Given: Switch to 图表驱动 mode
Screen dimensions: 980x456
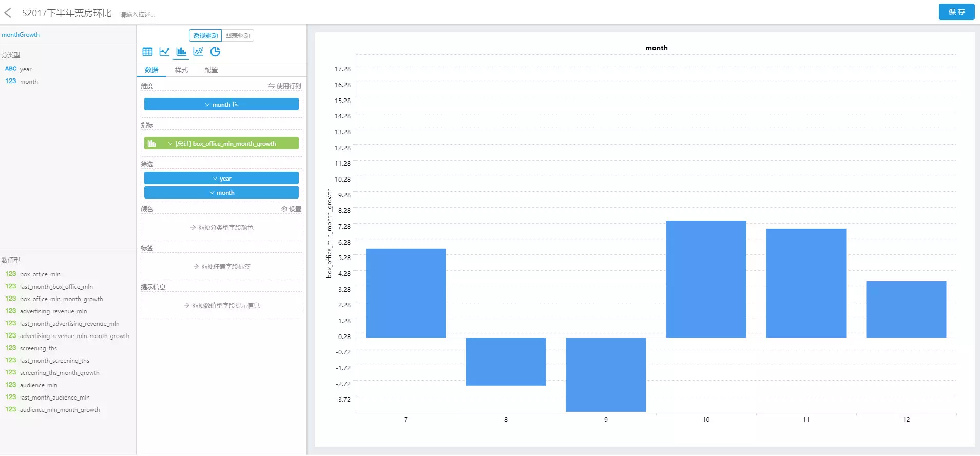Looking at the screenshot, I should [x=238, y=35].
